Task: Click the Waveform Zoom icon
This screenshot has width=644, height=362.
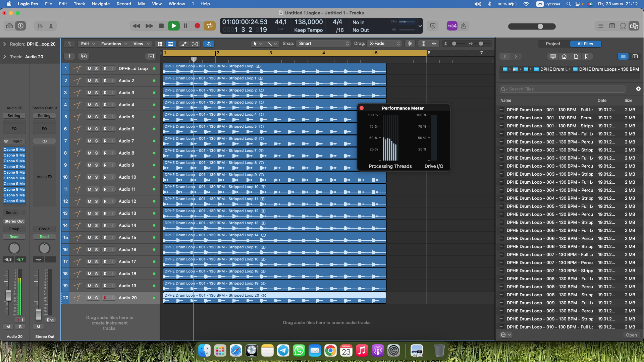Action: pos(410,44)
